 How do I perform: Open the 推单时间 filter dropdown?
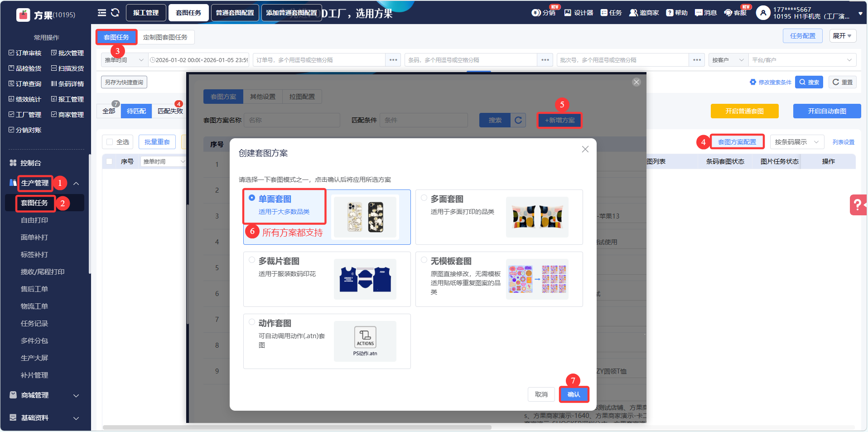tap(125, 60)
